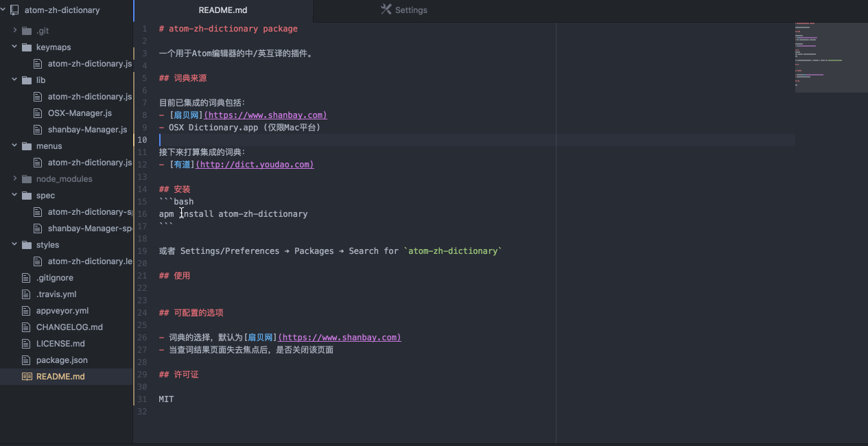Click the '## 可配置的选项' heading
The image size is (868, 446).
coord(191,313)
